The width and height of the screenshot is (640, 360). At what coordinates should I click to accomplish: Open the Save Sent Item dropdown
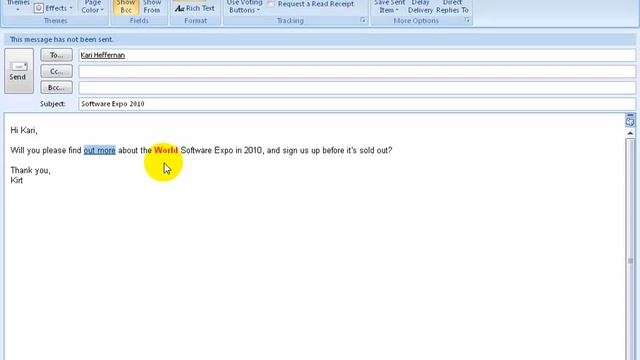pyautogui.click(x=389, y=7)
